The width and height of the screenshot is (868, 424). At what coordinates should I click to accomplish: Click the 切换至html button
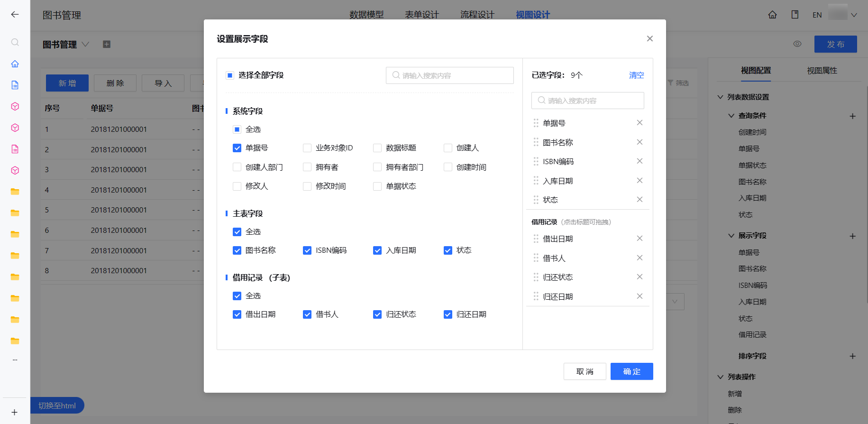57,406
